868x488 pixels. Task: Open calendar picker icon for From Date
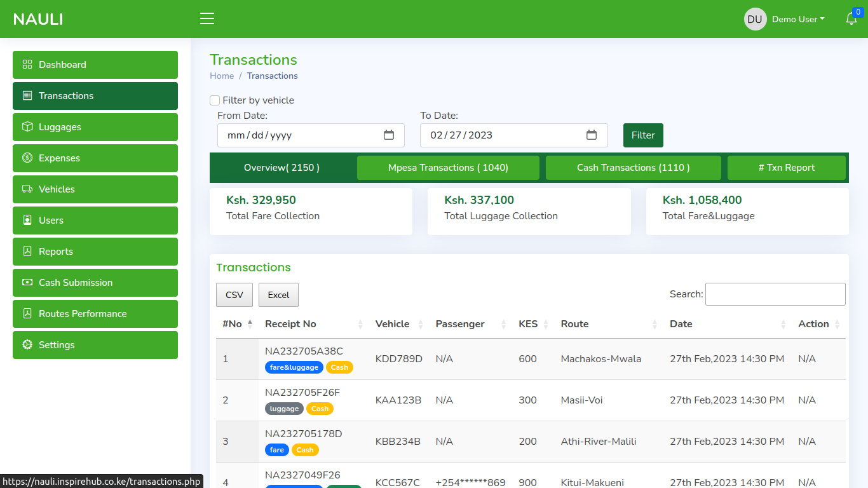(389, 135)
